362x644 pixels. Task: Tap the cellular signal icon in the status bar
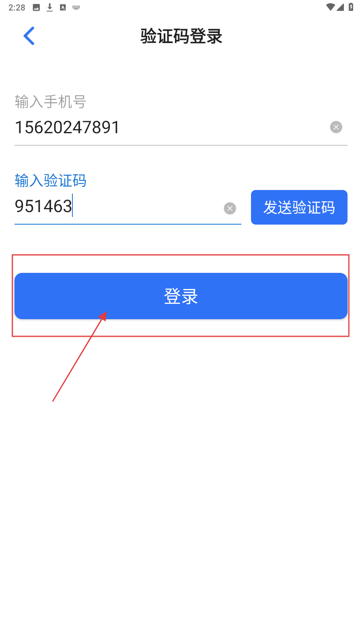coord(340,7)
